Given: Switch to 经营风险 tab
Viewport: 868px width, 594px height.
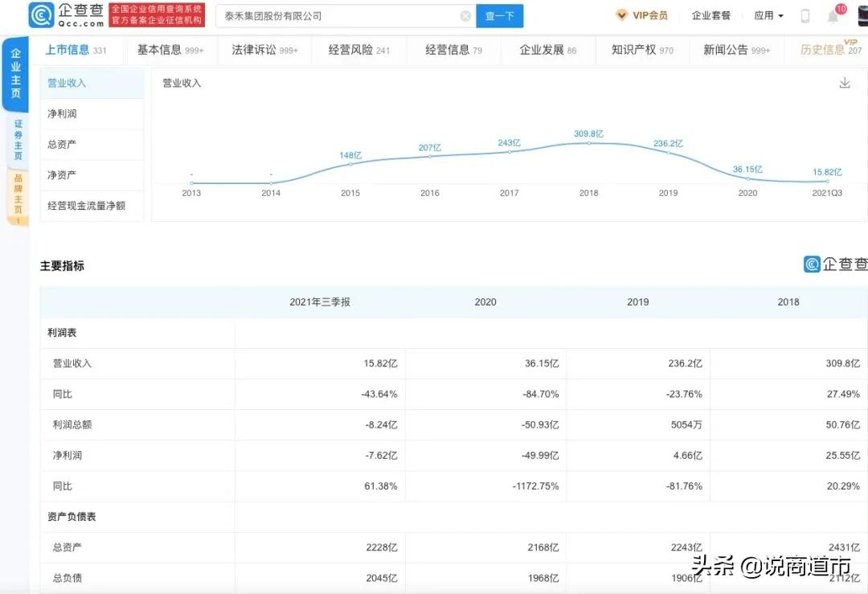Looking at the screenshot, I should tap(358, 50).
